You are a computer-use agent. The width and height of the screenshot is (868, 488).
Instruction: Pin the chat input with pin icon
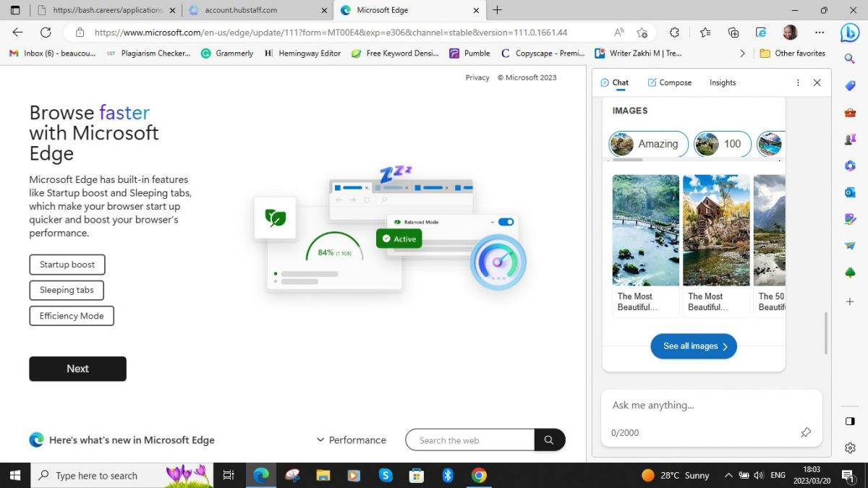coord(806,432)
